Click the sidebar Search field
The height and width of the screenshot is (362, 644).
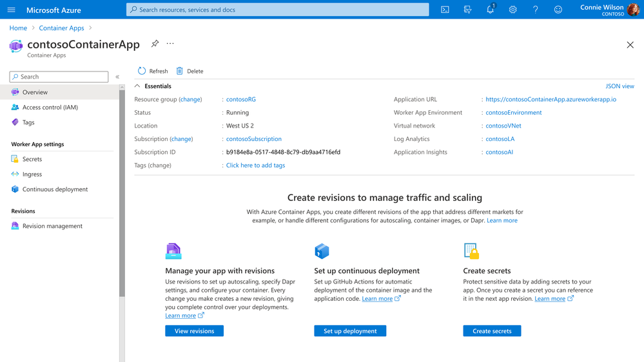click(59, 77)
